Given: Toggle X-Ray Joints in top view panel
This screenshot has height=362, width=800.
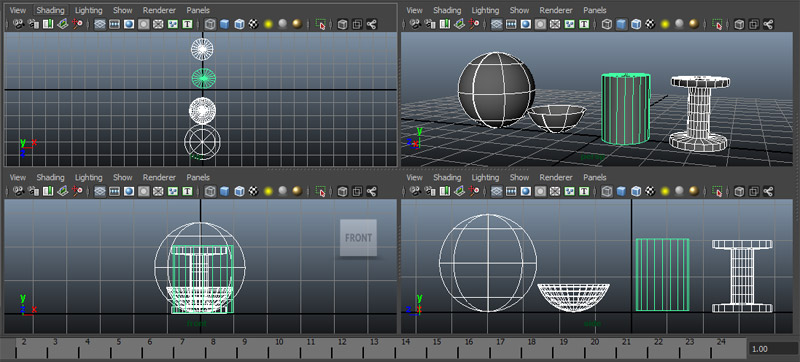Looking at the screenshot, I should tap(371, 24).
